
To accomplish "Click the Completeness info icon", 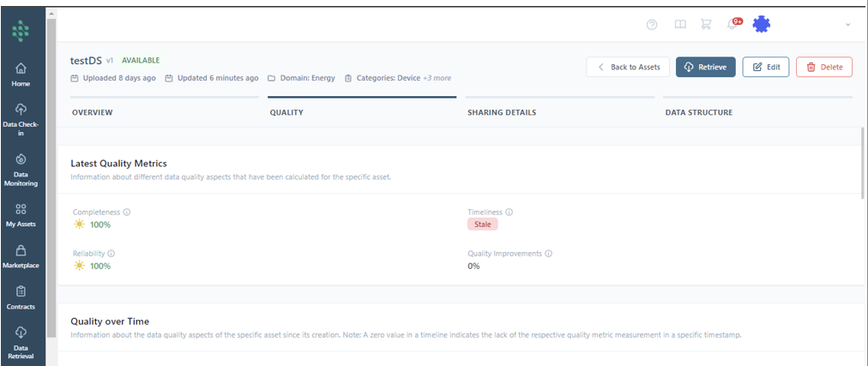I will (x=127, y=212).
